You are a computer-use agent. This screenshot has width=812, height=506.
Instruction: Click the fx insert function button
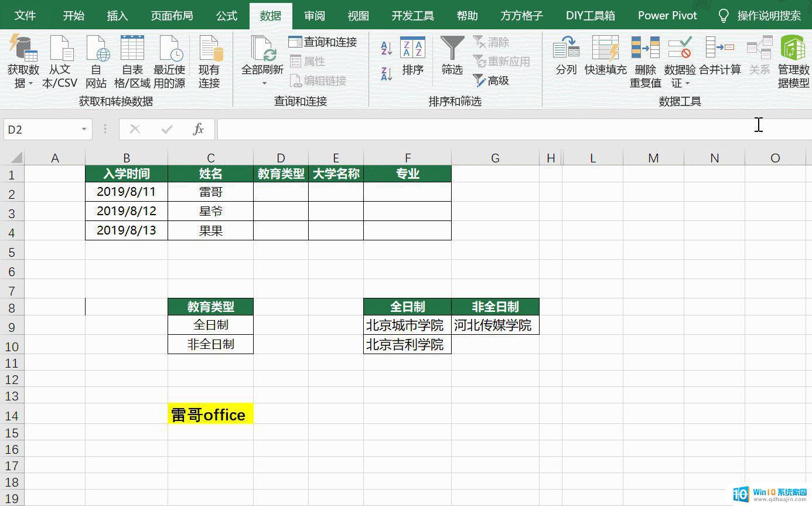point(198,130)
